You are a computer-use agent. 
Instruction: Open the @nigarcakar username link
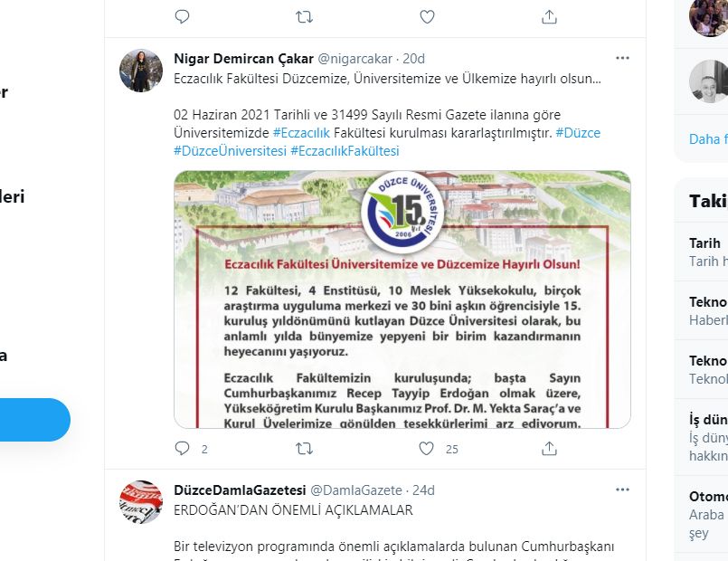[355, 59]
